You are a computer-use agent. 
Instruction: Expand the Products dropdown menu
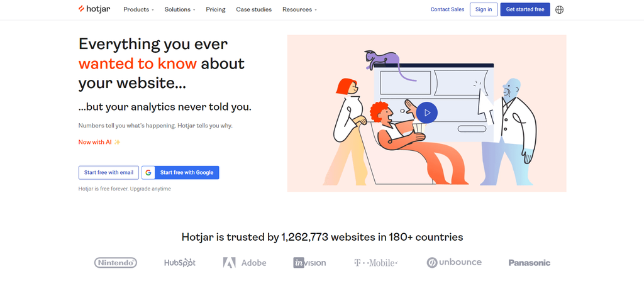[x=138, y=9]
